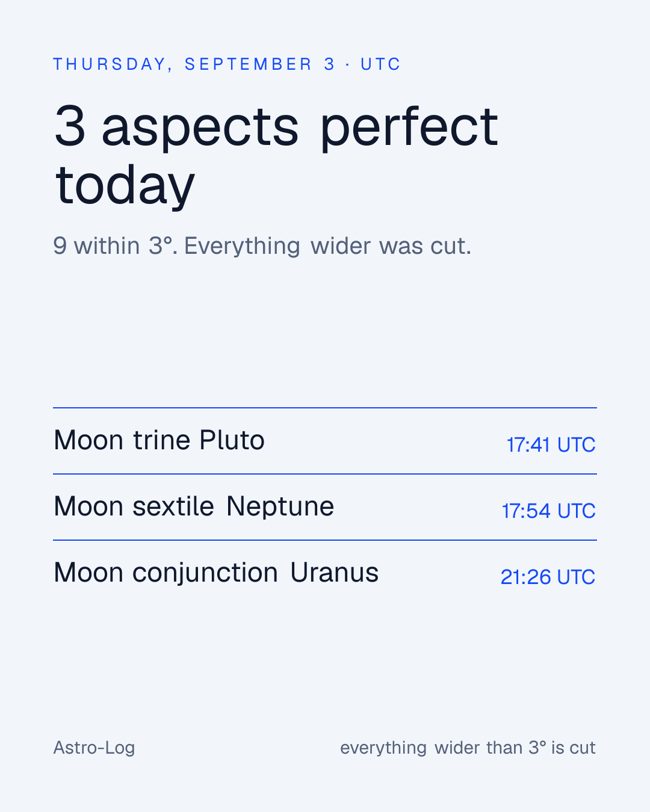Click the large numeral 3 in the headline
Image resolution: width=650 pixels, height=812 pixels.
(x=70, y=126)
